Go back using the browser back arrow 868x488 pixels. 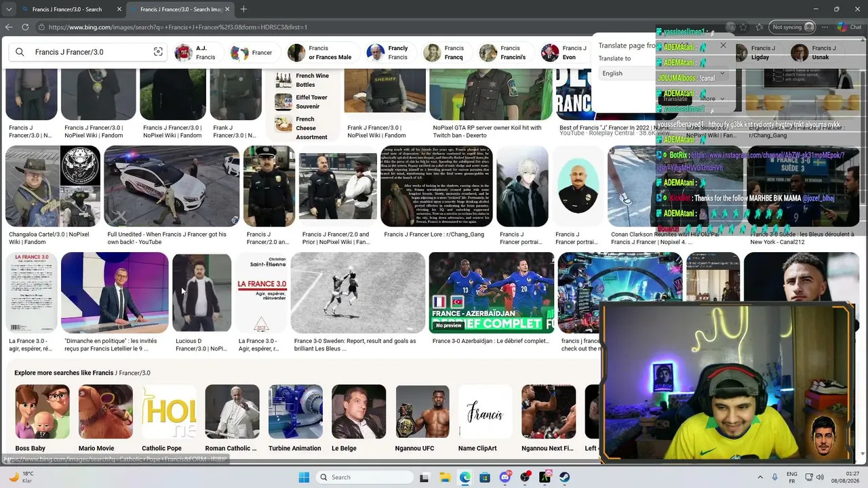tap(9, 27)
